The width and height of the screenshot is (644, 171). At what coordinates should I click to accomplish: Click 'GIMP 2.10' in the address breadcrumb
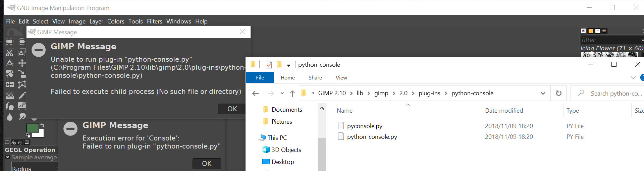(332, 93)
